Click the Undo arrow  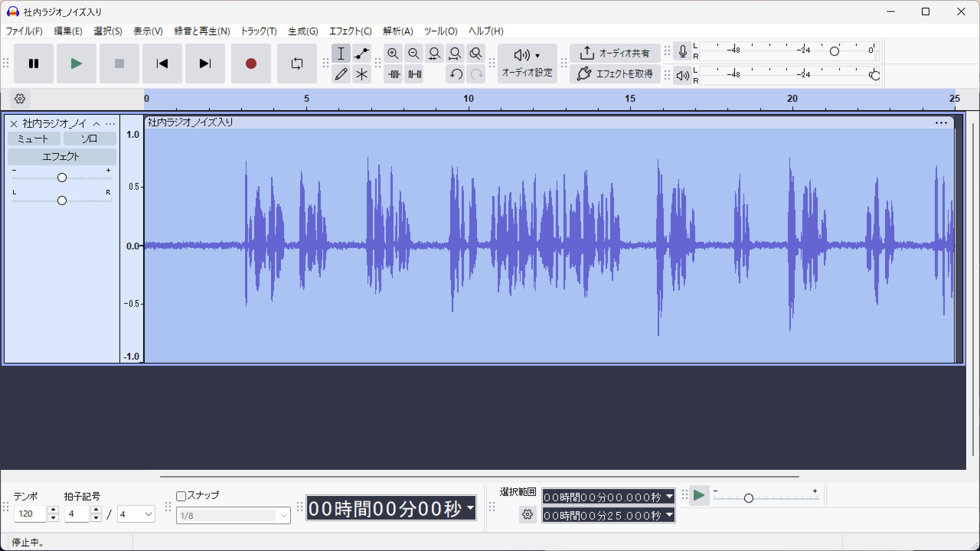pos(456,74)
